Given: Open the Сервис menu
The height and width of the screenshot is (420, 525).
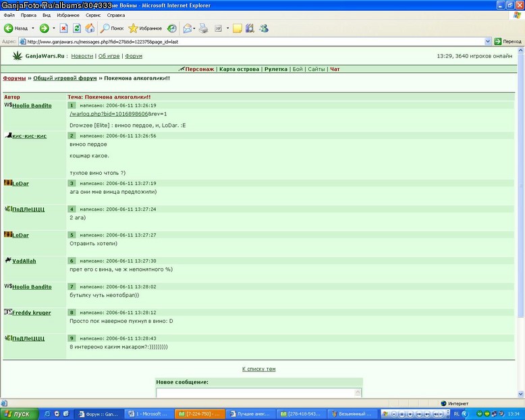Looking at the screenshot, I should tap(92, 15).
